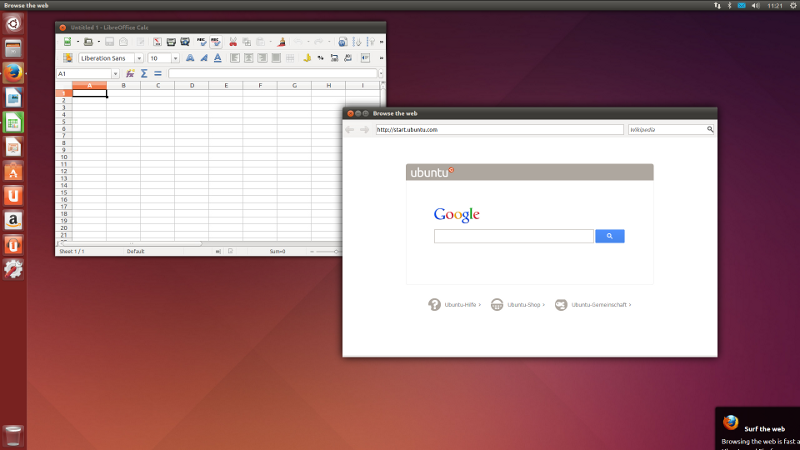Open Amazon from the launcher
This screenshot has width=800, height=450.
tap(14, 220)
